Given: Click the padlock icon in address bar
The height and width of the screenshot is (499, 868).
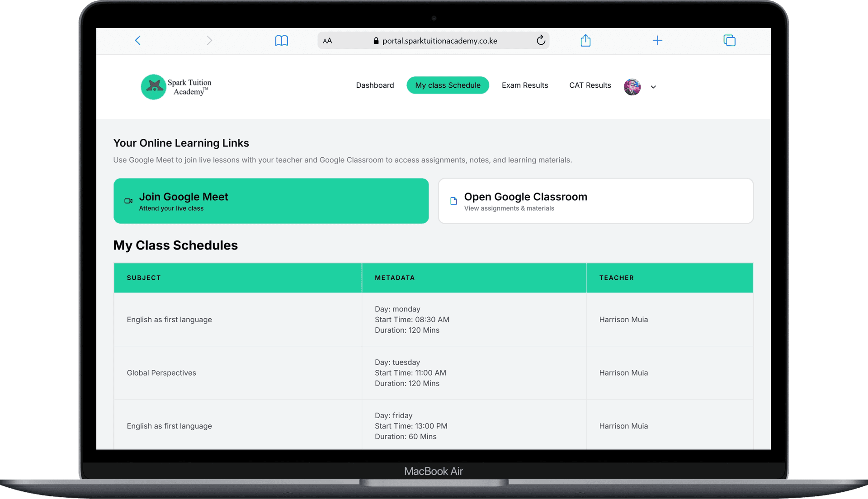Looking at the screenshot, I should (x=376, y=41).
